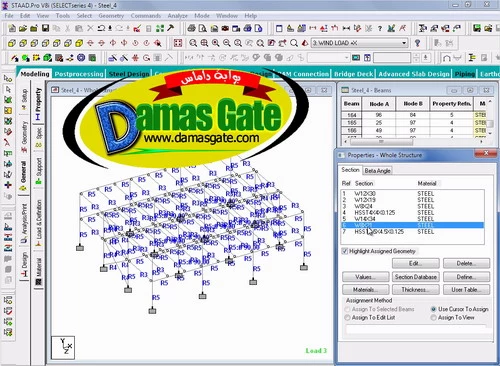
Task: Click the Open folder toolbar icon
Action: 23,28
